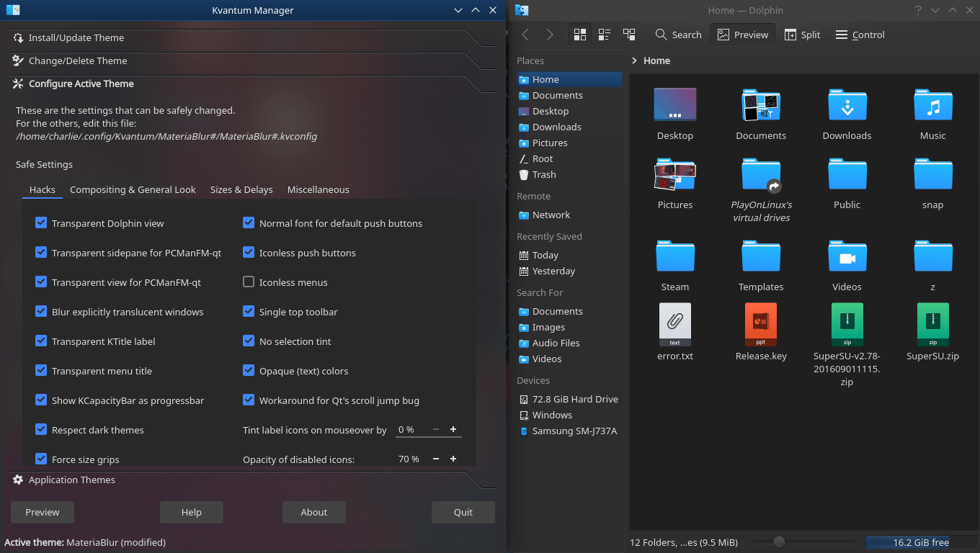980x553 pixels.
Task: Select the z folder icon
Action: 932,256
